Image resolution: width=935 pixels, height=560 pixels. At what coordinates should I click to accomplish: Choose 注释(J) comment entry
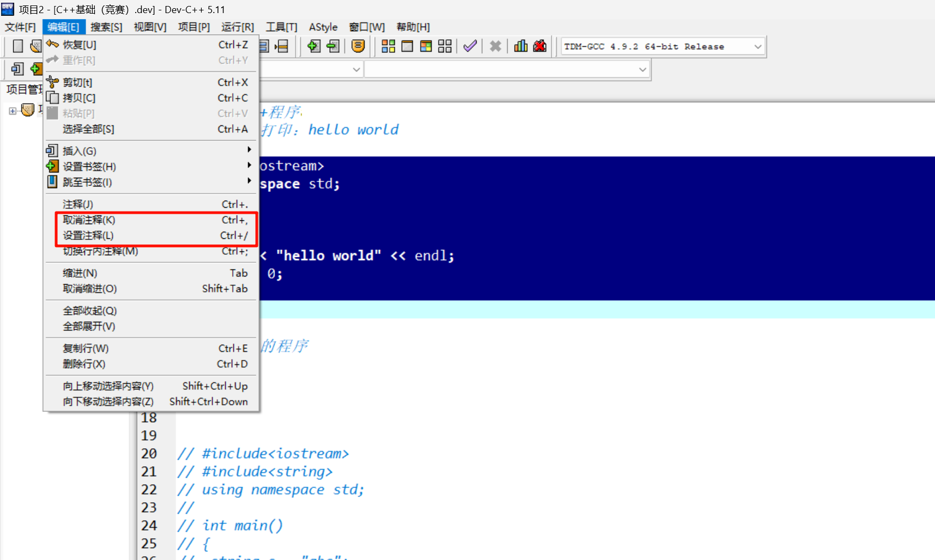click(x=150, y=204)
